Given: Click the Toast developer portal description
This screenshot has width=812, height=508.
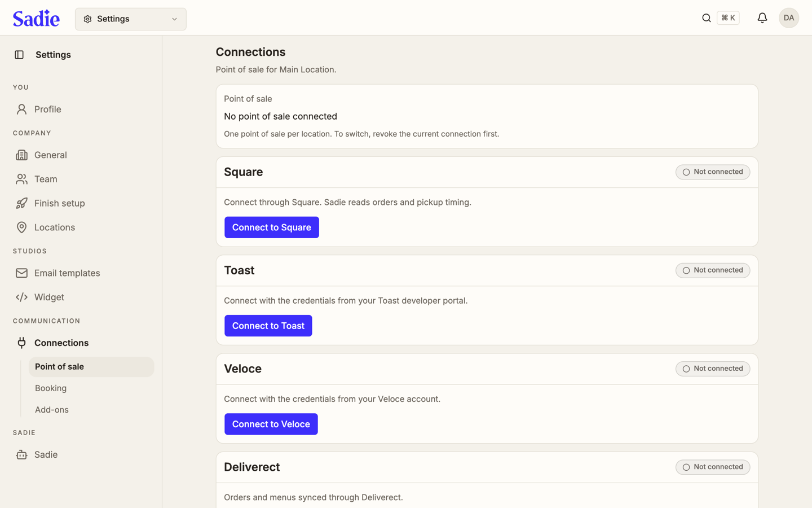Looking at the screenshot, I should (346, 300).
